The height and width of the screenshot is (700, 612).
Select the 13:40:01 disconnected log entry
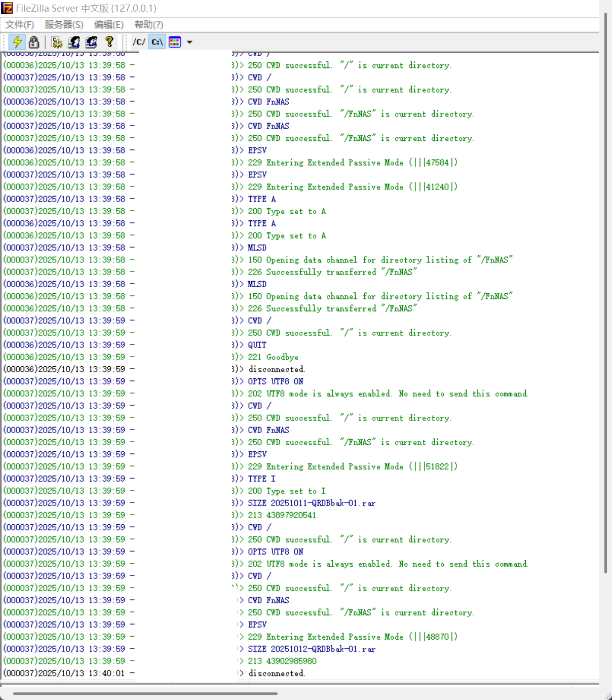tap(277, 673)
